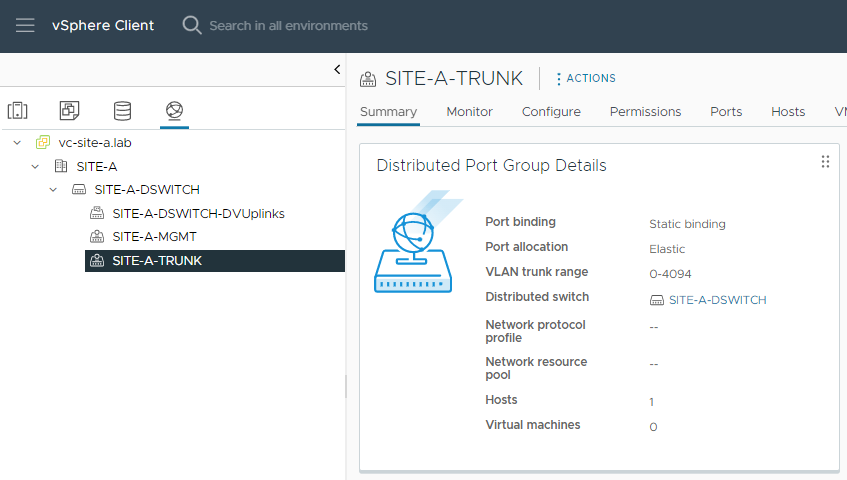The height and width of the screenshot is (480, 847).
Task: Click the vCenter icon beside vc-site-a.lab
Action: pyautogui.click(x=43, y=143)
